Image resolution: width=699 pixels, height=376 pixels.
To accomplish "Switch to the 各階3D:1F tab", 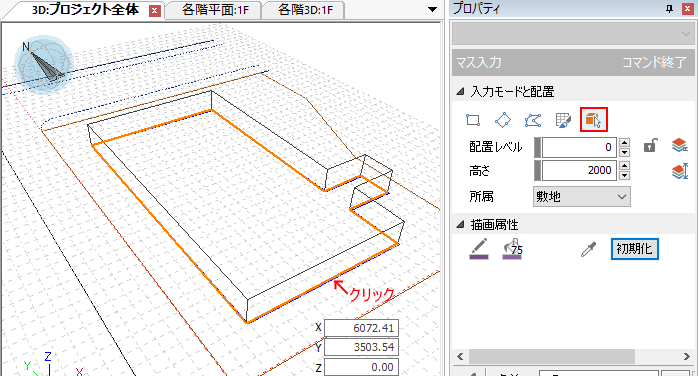I will tap(305, 10).
